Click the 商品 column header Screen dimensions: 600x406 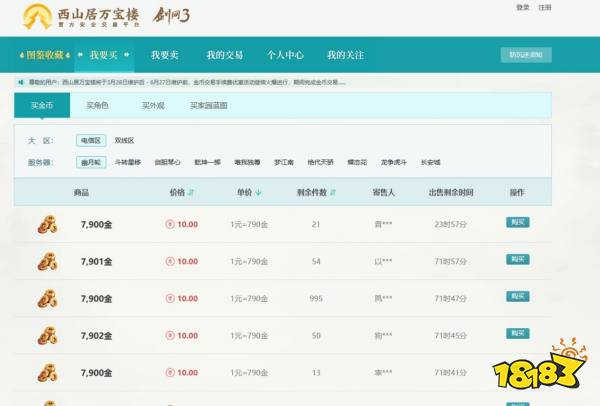[81, 192]
